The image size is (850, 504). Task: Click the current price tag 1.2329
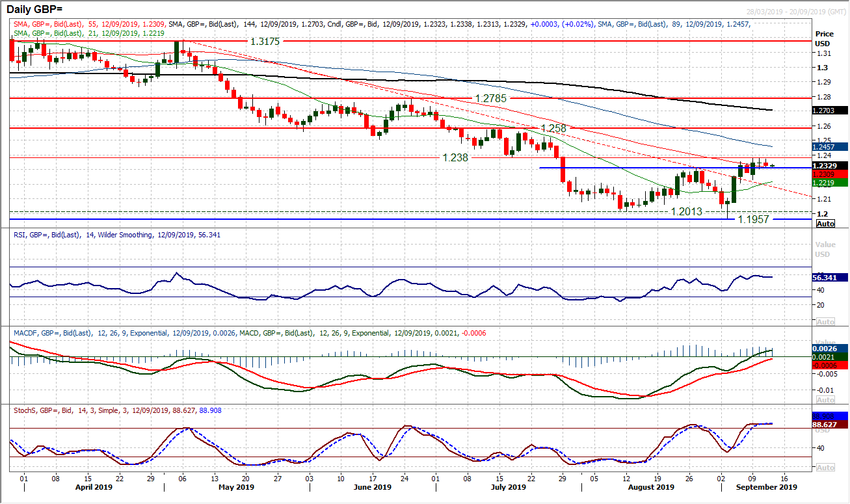[830, 166]
